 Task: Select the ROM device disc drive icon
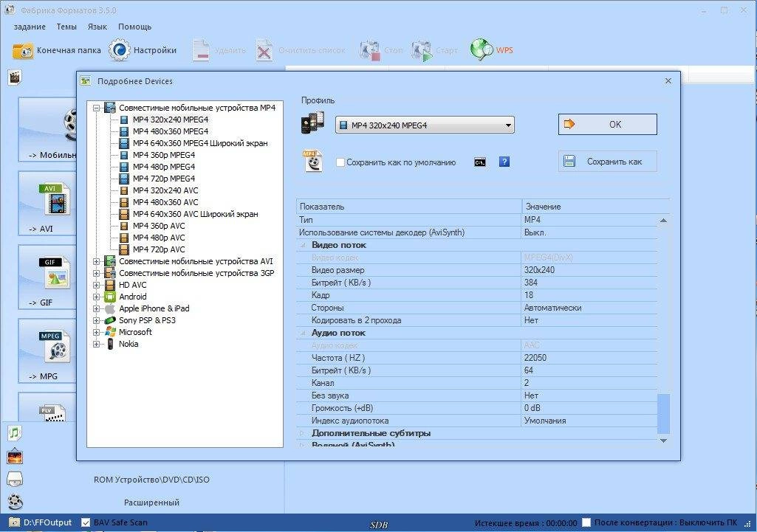(x=15, y=479)
